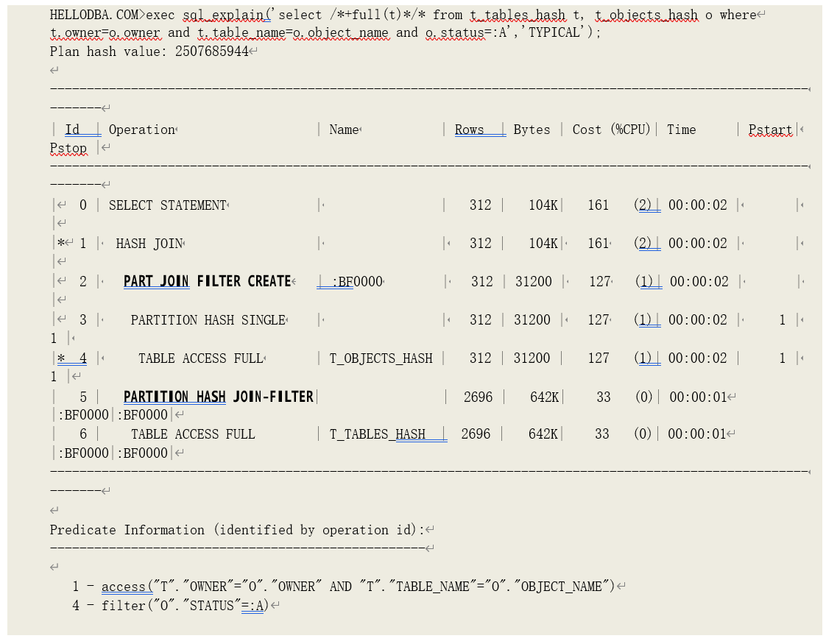Click 2696 rows in the PARTITION HASH JOIN-FILTER row

(478, 397)
